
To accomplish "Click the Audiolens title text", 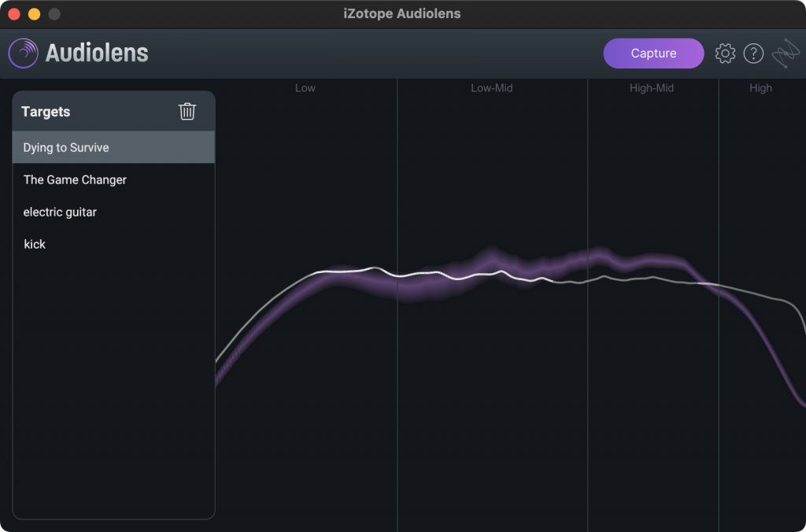I will pyautogui.click(x=97, y=53).
